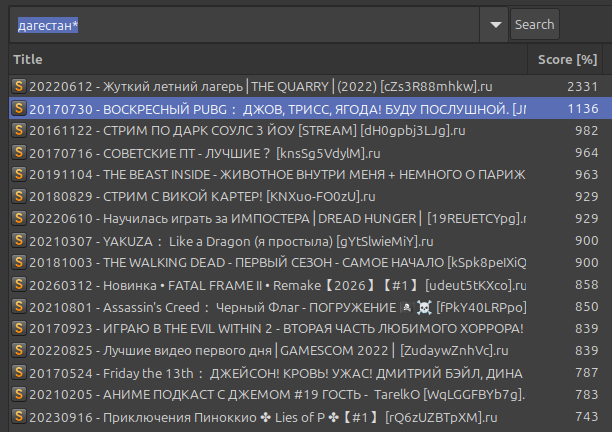Click the icon beside АНИМЕ ПОДКАСТ row

pyautogui.click(x=19, y=395)
